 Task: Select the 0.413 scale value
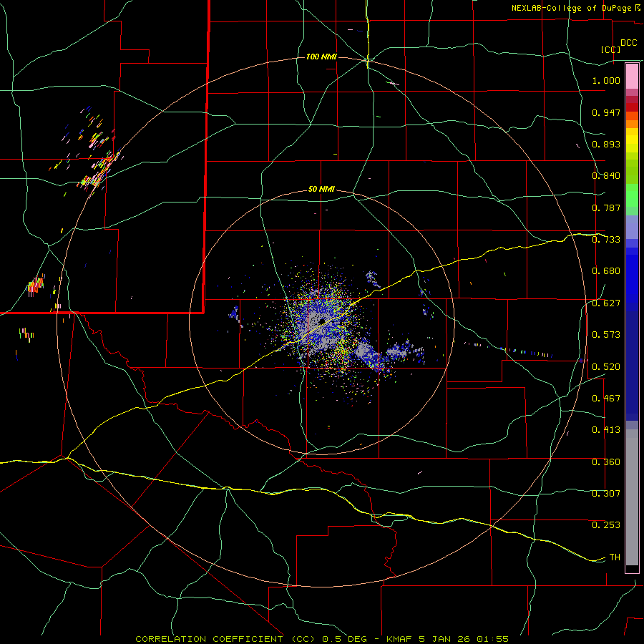606,430
